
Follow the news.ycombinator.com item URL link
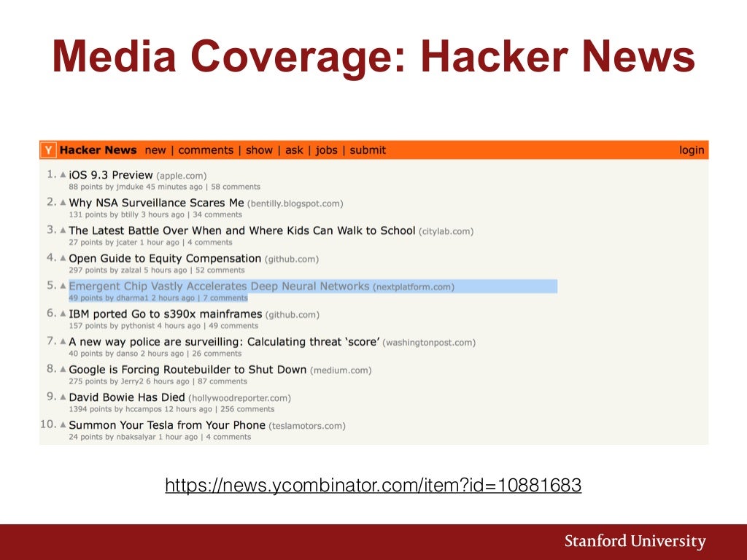pyautogui.click(x=373, y=485)
